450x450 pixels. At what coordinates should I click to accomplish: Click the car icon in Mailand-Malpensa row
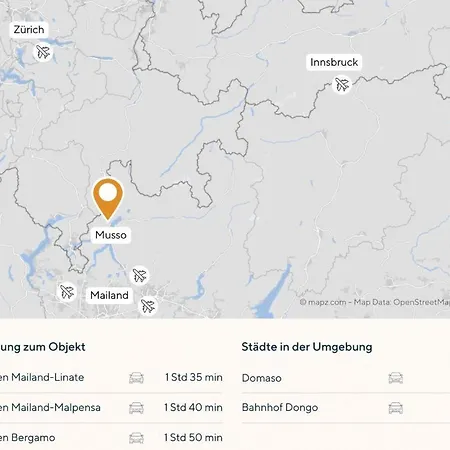point(136,408)
